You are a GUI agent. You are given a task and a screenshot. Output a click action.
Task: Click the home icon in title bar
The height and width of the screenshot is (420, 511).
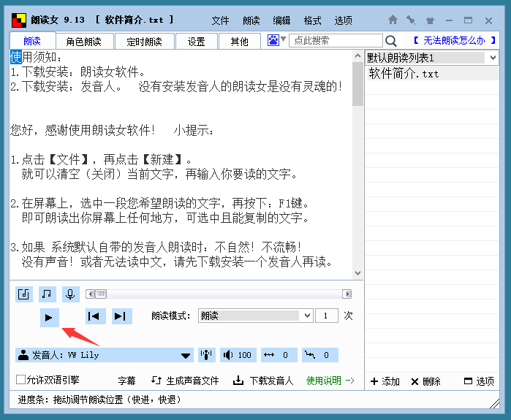click(x=393, y=20)
